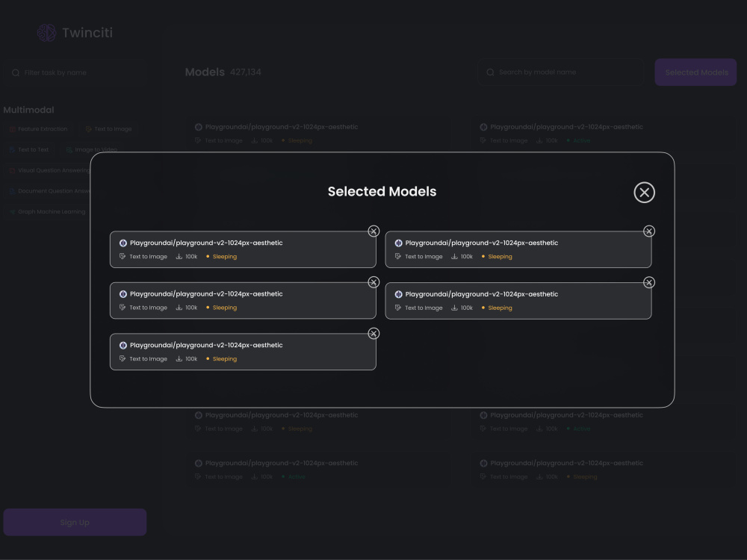The height and width of the screenshot is (560, 747).
Task: Click the magnifier icon in task filter
Action: [x=16, y=73]
